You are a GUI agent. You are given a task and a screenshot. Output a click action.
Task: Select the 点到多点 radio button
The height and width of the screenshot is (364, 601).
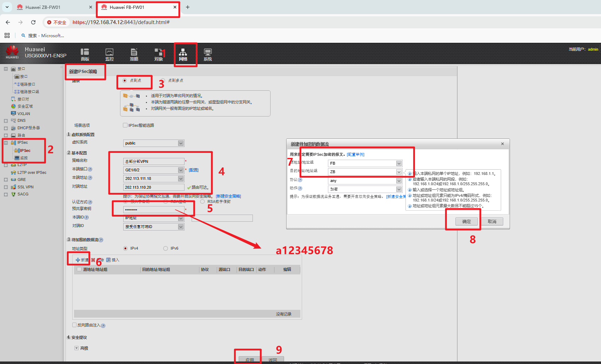point(163,80)
